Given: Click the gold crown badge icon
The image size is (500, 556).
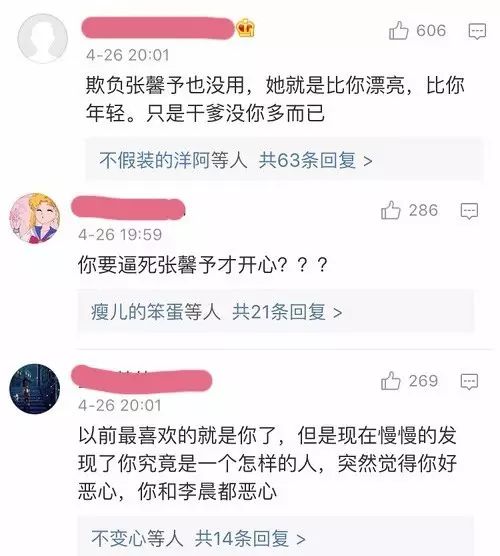Looking at the screenshot, I should (x=246, y=28).
